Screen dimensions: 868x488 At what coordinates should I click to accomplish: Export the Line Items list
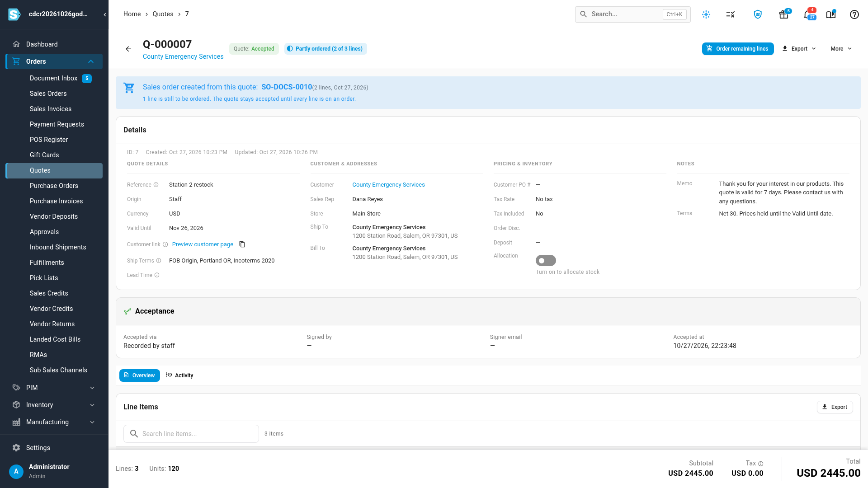(835, 407)
